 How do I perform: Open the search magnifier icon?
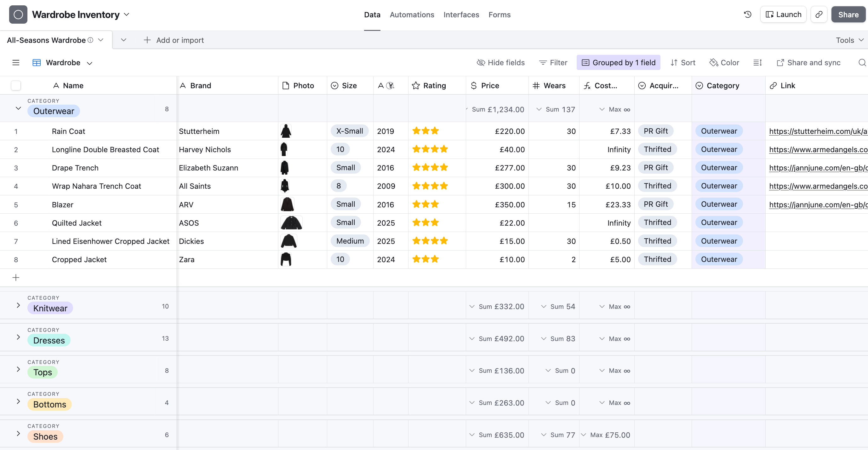pos(862,63)
